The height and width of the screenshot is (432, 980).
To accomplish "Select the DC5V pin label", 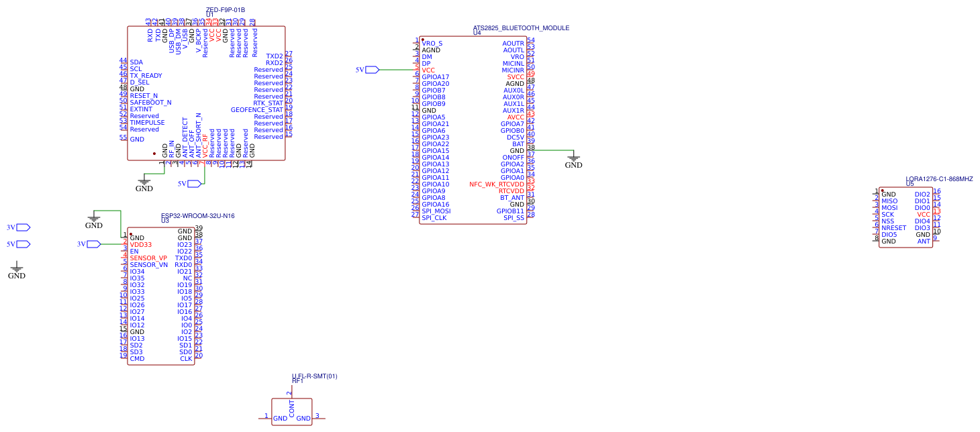I will coord(516,138).
